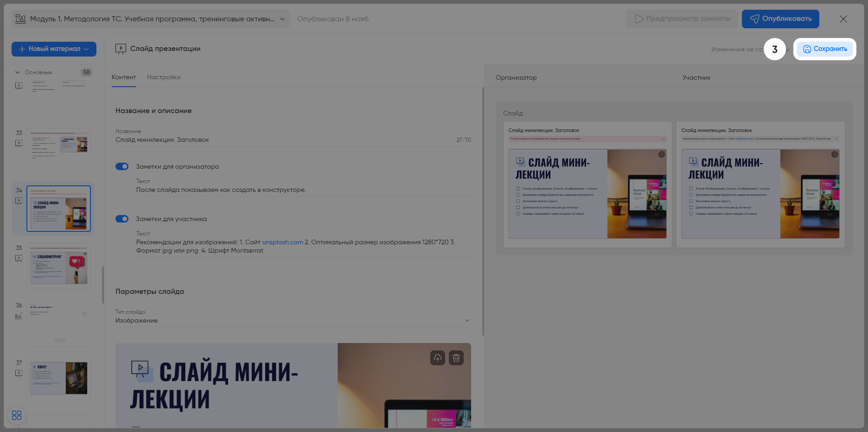Image resolution: width=868 pixels, height=432 pixels.
Task: Click the slide number '36' label
Action: click(19, 305)
